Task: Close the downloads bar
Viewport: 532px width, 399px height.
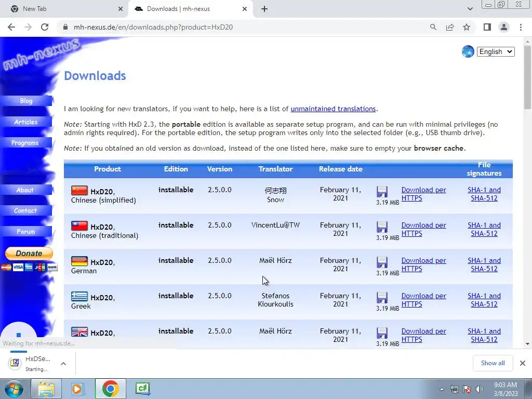Action: (x=523, y=363)
